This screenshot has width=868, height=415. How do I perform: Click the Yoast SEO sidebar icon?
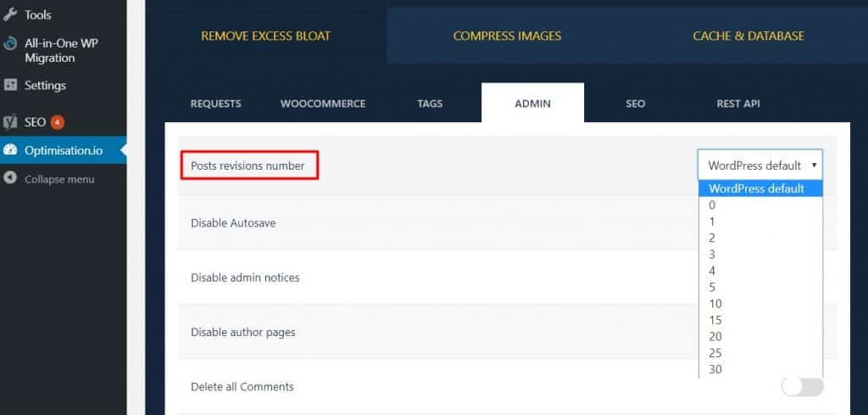pos(10,122)
